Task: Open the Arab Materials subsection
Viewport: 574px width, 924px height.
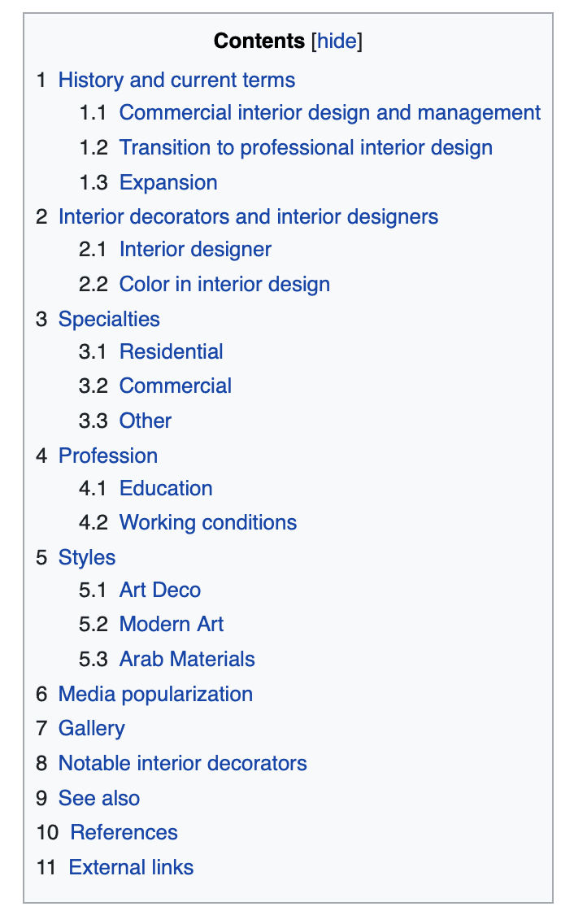Action: pyautogui.click(x=186, y=659)
